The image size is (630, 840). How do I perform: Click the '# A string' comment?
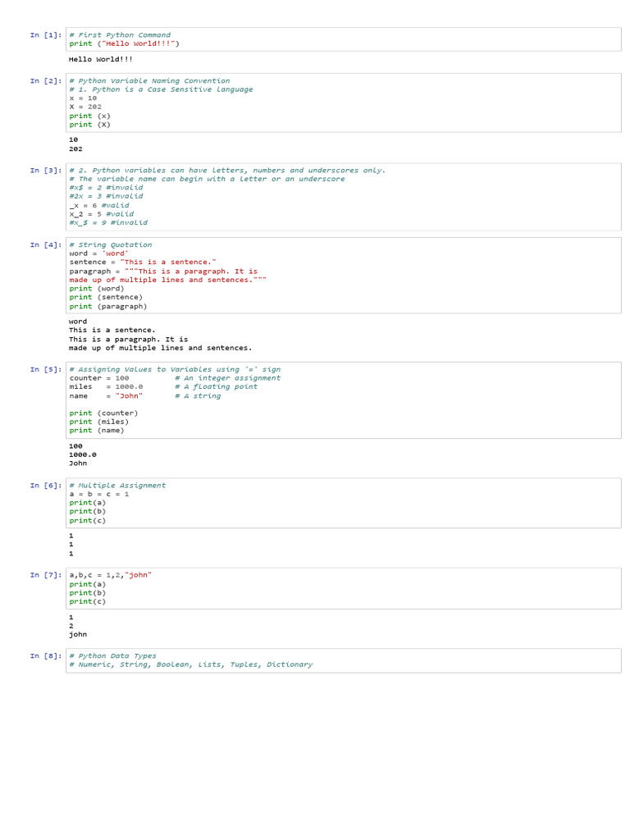pyautogui.click(x=198, y=396)
